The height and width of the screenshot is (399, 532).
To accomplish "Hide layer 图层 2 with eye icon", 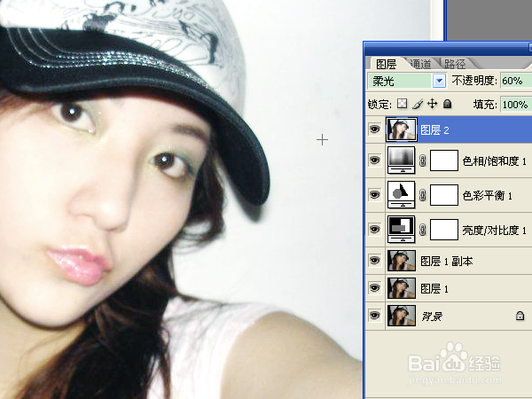I will pos(374,129).
